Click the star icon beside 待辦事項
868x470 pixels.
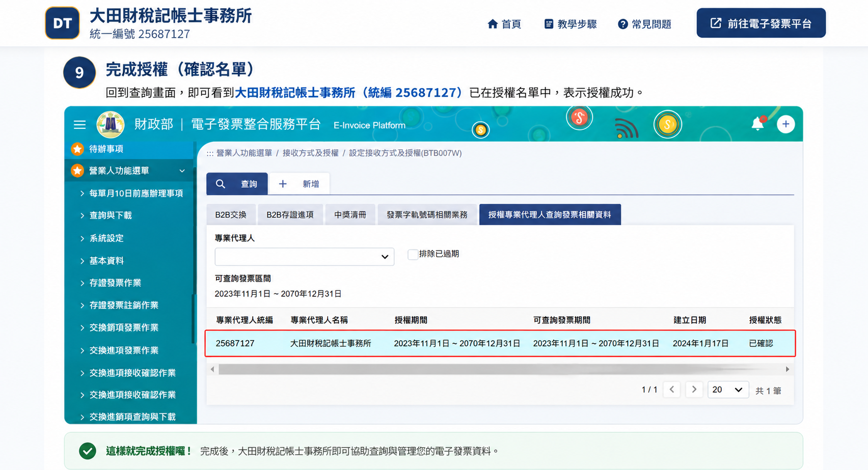click(x=77, y=149)
